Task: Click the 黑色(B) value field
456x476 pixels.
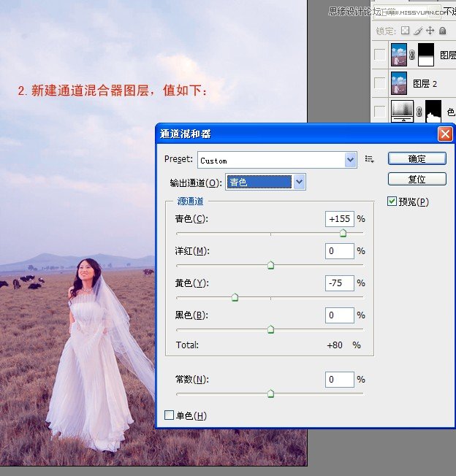Action: tap(340, 315)
